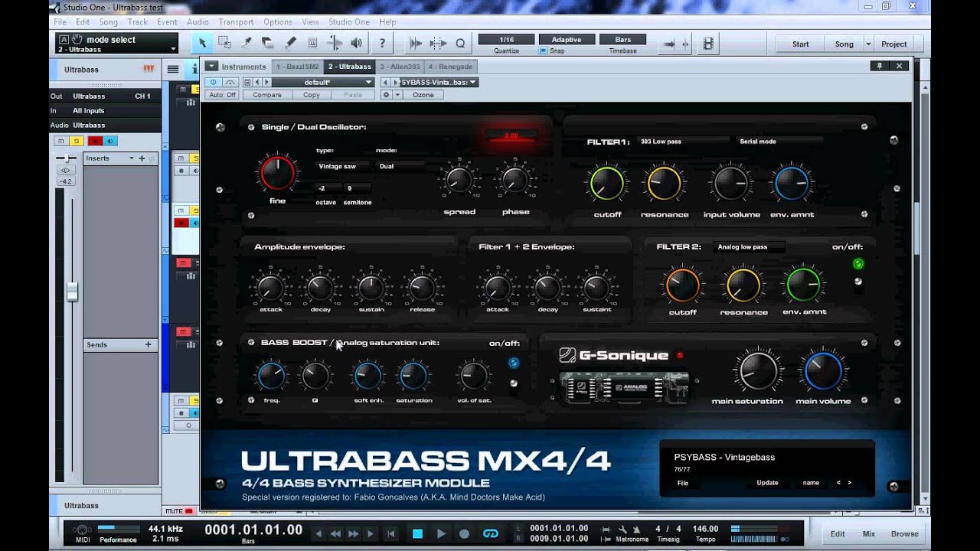Select the Eraser tool
The width and height of the screenshot is (980, 551).
[x=268, y=44]
